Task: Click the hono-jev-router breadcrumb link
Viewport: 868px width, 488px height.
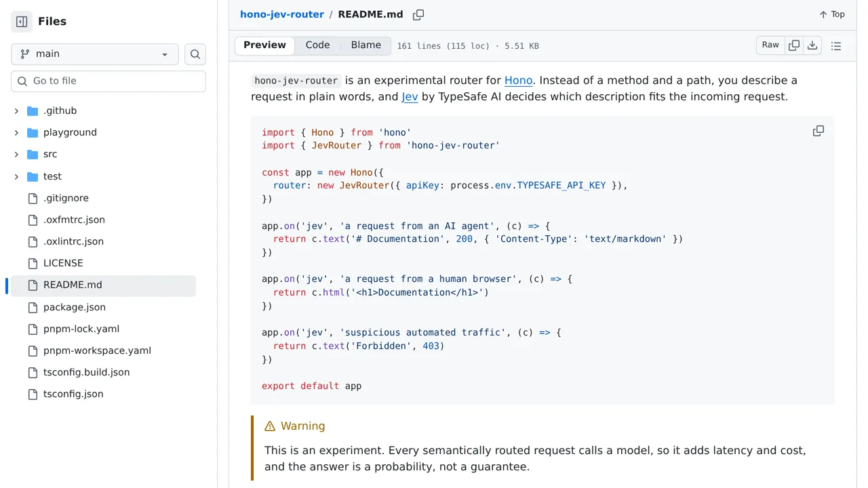Action: (282, 14)
